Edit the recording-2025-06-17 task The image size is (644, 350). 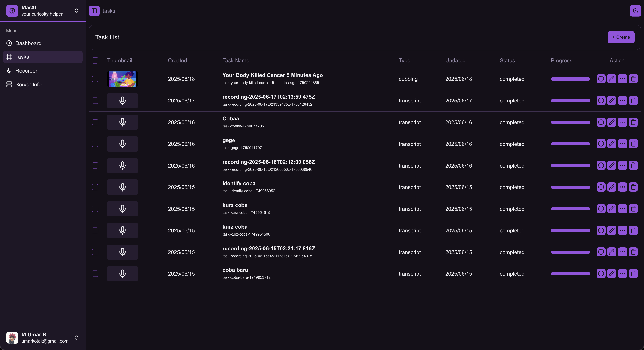click(x=612, y=101)
